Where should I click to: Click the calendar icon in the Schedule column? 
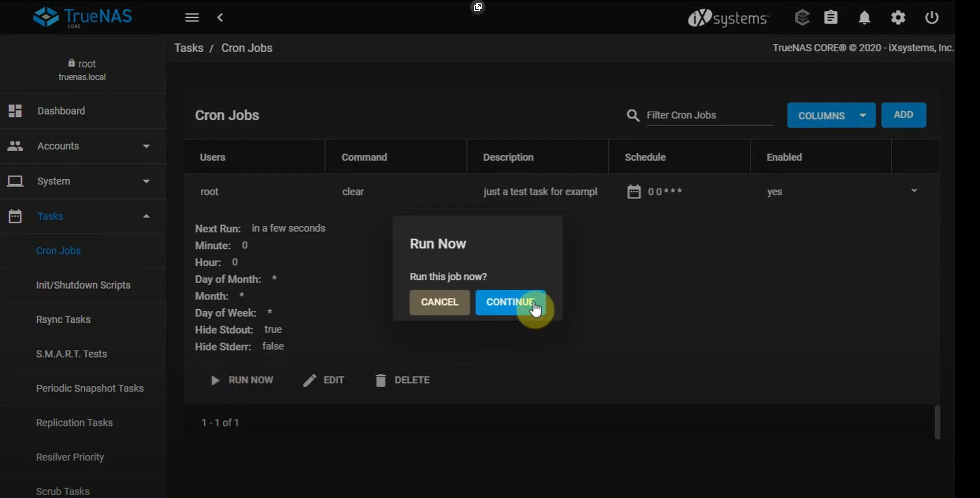[634, 191]
